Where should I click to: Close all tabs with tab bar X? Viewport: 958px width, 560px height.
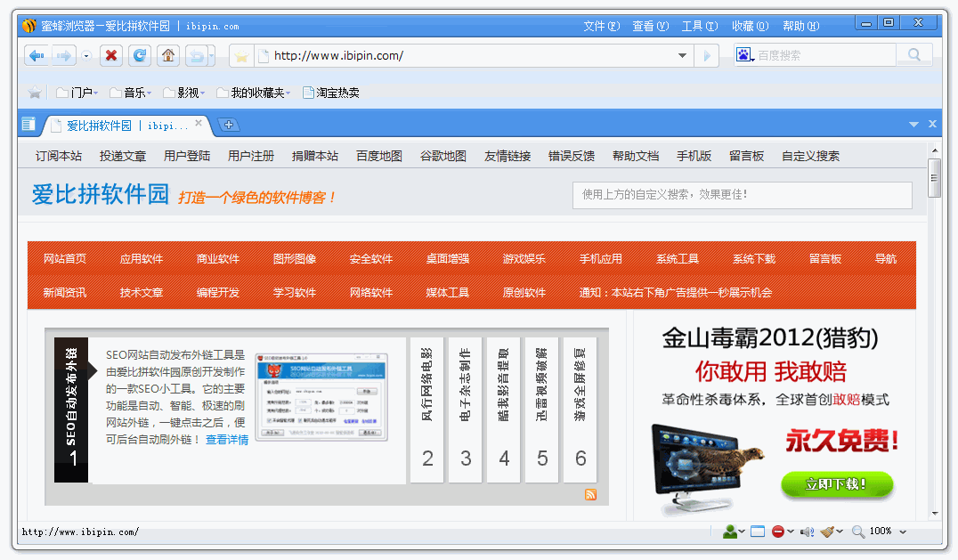point(932,124)
